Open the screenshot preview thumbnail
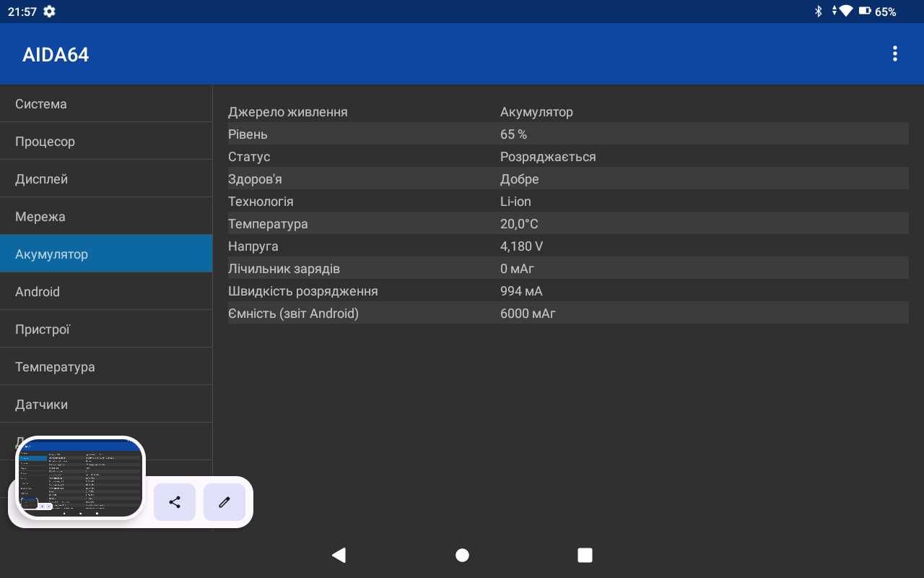The width and height of the screenshot is (924, 578). [80, 478]
